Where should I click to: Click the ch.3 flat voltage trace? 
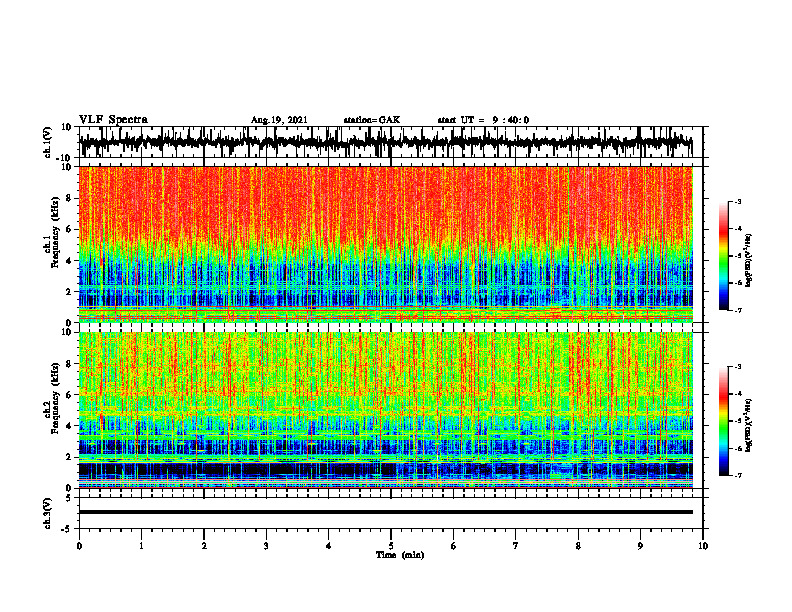click(x=385, y=512)
